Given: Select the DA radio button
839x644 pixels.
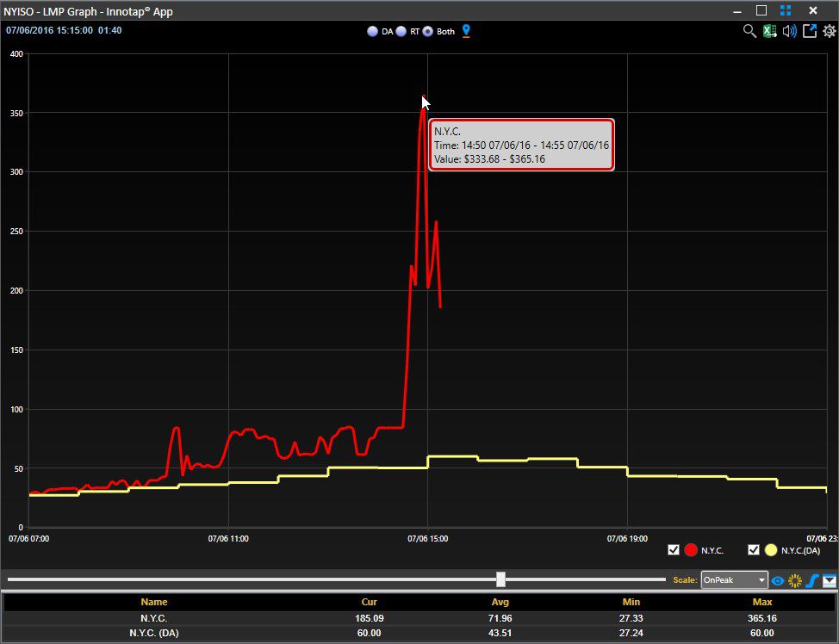Looking at the screenshot, I should (x=372, y=32).
